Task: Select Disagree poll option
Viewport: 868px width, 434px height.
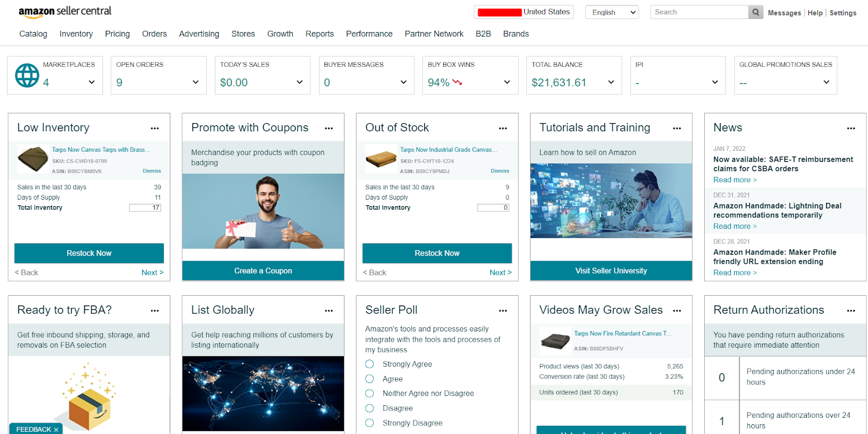Action: coord(369,408)
